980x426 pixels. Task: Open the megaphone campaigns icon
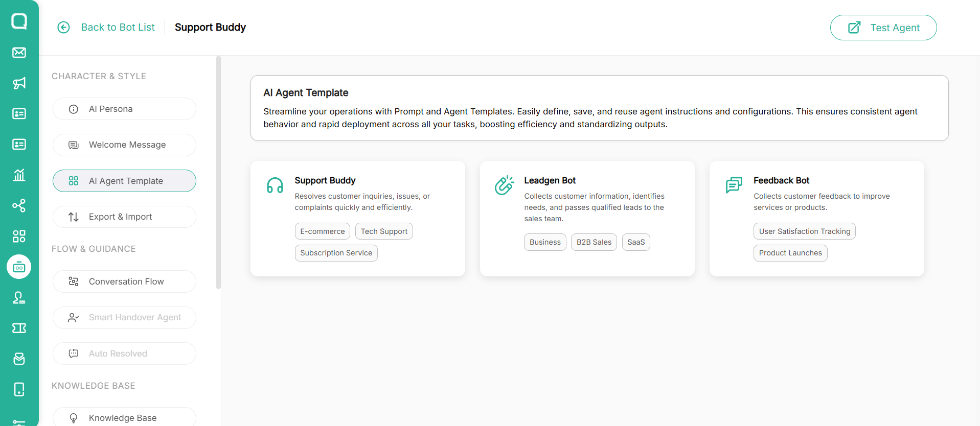click(x=19, y=83)
